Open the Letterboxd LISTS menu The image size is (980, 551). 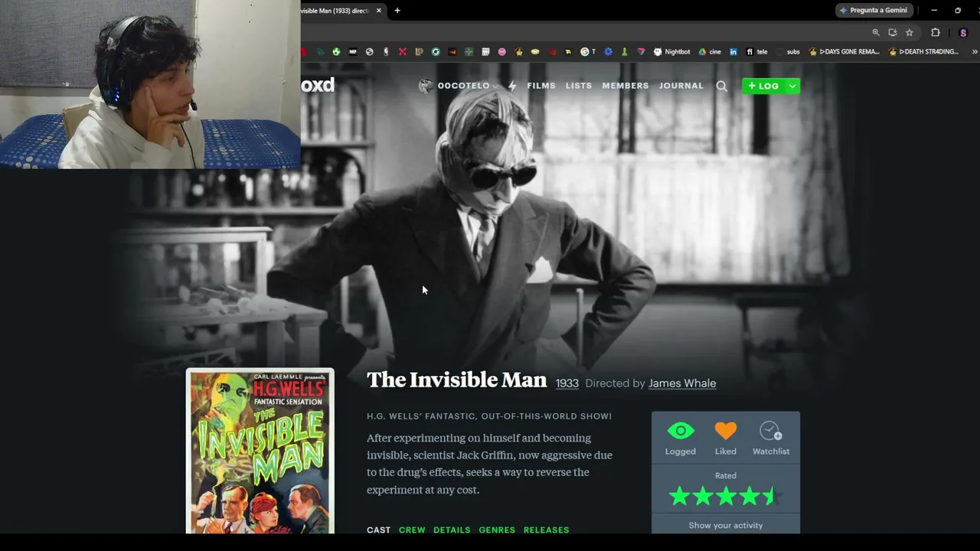579,86
